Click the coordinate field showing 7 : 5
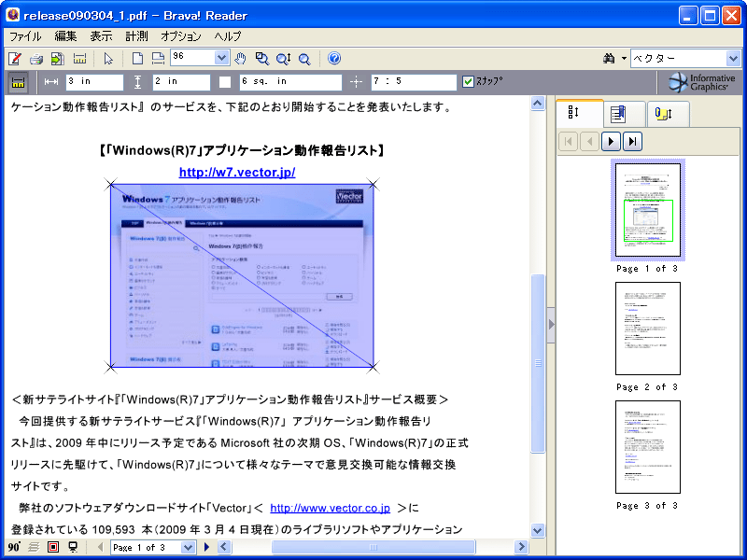The height and width of the screenshot is (560, 747). coord(414,82)
